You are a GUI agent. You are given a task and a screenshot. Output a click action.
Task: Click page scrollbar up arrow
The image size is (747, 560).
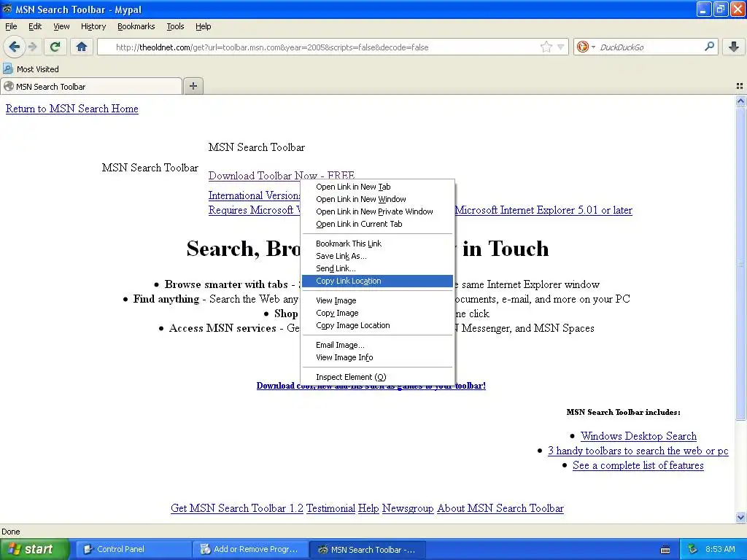[740, 101]
